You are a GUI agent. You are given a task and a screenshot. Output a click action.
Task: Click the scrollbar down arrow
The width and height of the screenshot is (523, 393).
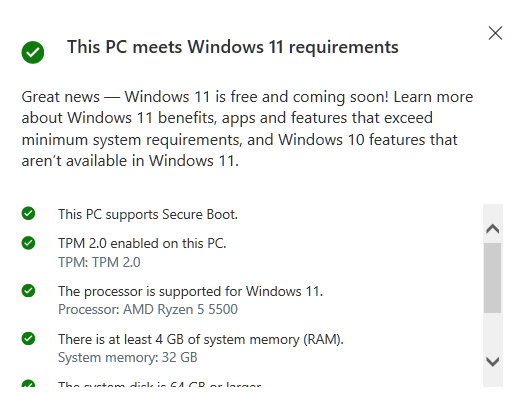click(493, 362)
